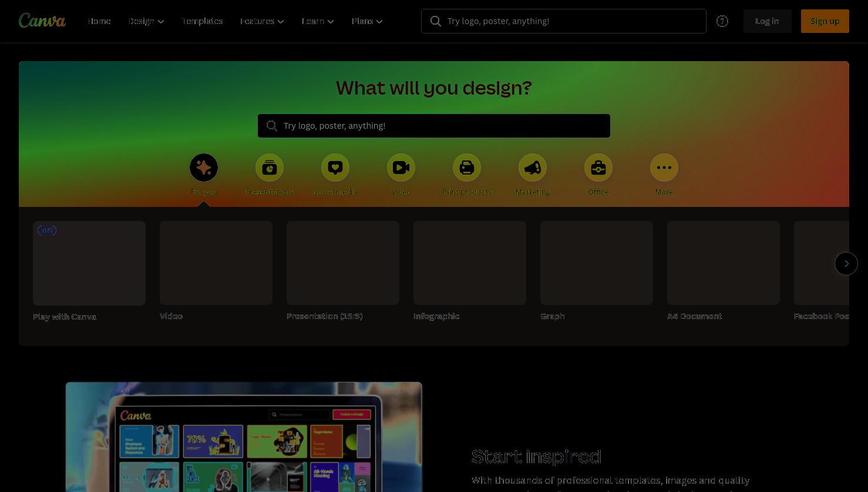Click the Sign up button

click(x=825, y=21)
